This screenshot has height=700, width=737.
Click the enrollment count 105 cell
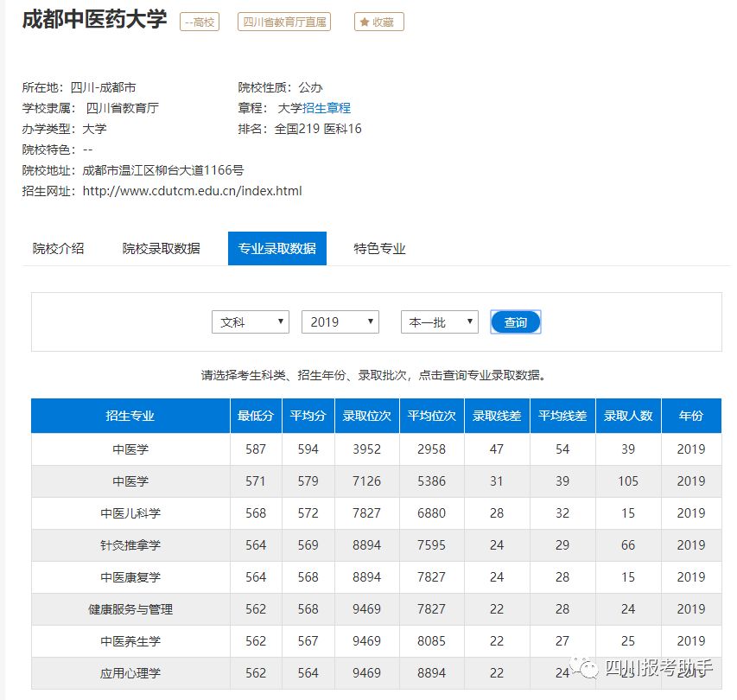(628, 481)
